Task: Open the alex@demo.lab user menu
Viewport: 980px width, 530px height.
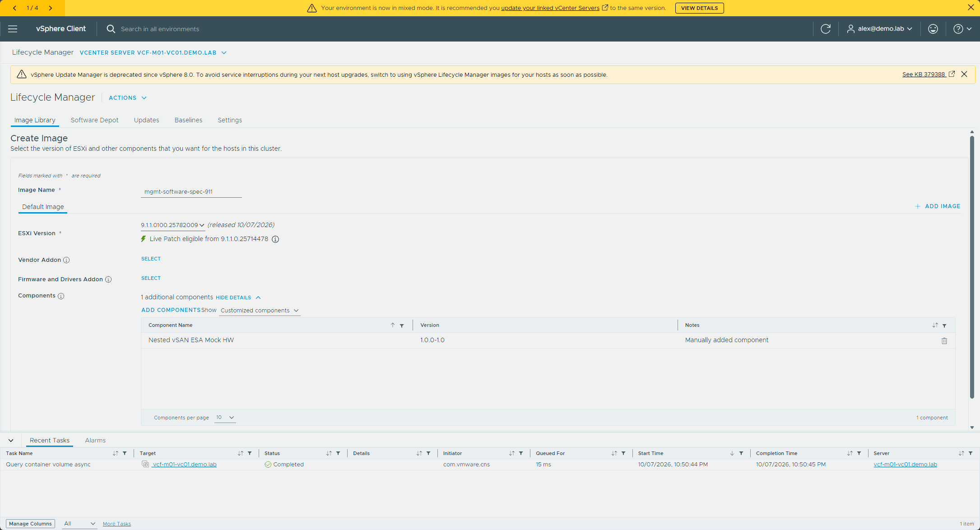Action: pyautogui.click(x=879, y=29)
